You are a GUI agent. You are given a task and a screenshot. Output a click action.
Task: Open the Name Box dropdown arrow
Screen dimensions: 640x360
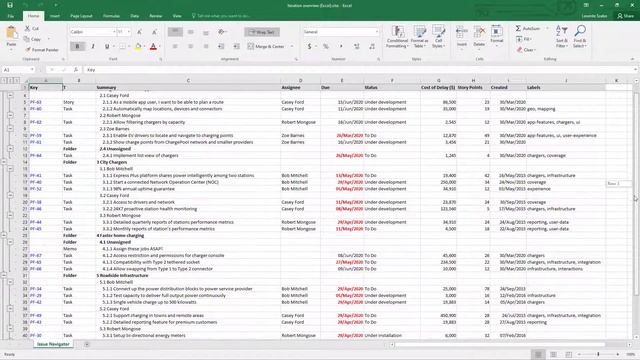click(x=32, y=70)
